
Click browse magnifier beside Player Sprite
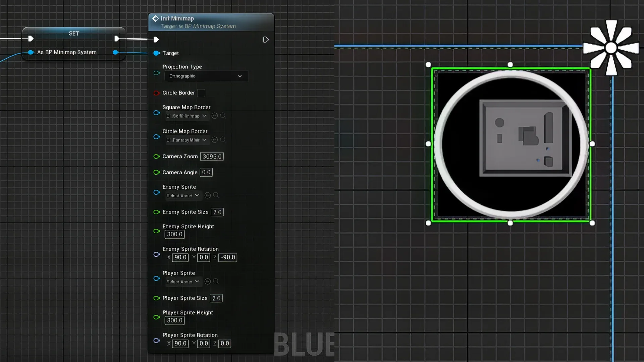click(x=216, y=282)
